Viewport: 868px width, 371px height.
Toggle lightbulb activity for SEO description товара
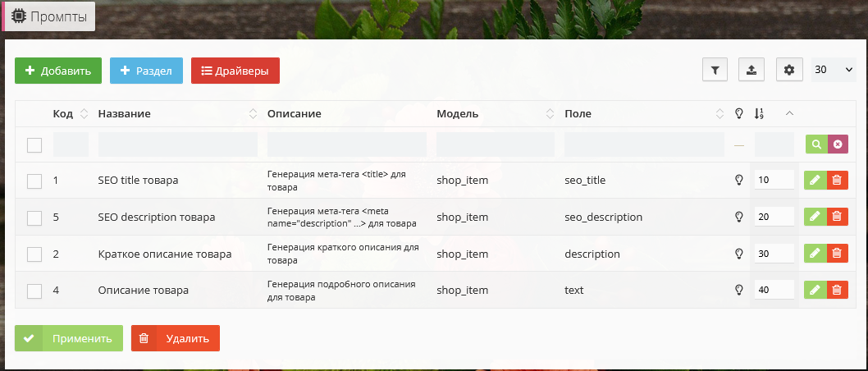pyautogui.click(x=738, y=217)
